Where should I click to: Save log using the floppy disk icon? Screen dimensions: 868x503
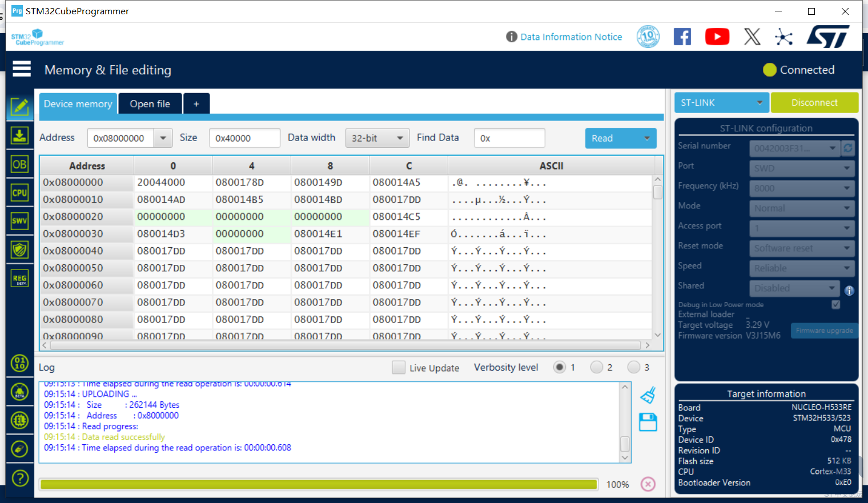coord(648,422)
